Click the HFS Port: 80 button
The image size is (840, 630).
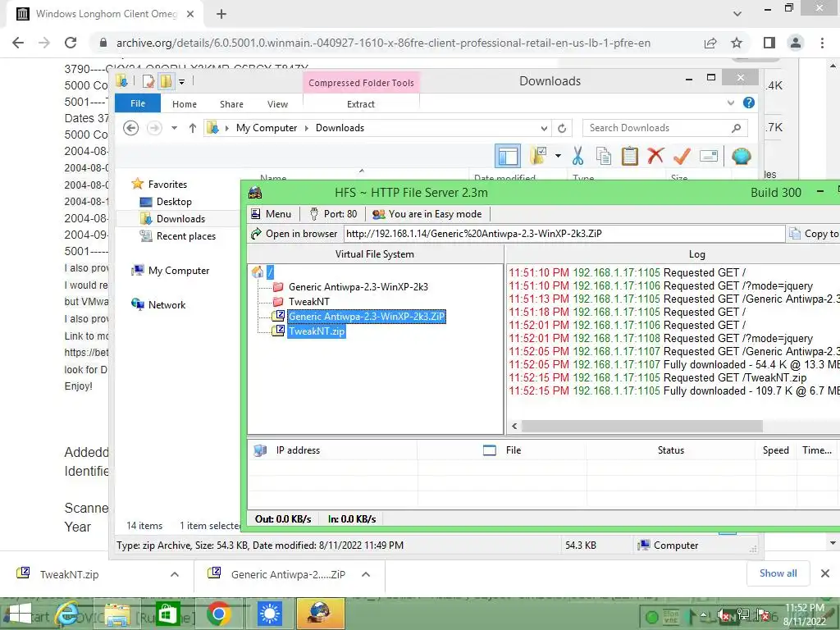(333, 214)
